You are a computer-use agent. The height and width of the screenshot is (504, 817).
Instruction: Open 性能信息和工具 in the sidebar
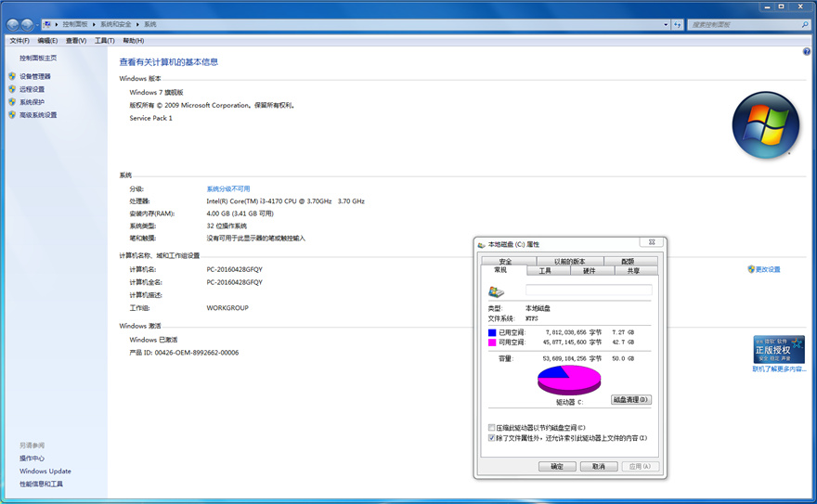click(41, 485)
